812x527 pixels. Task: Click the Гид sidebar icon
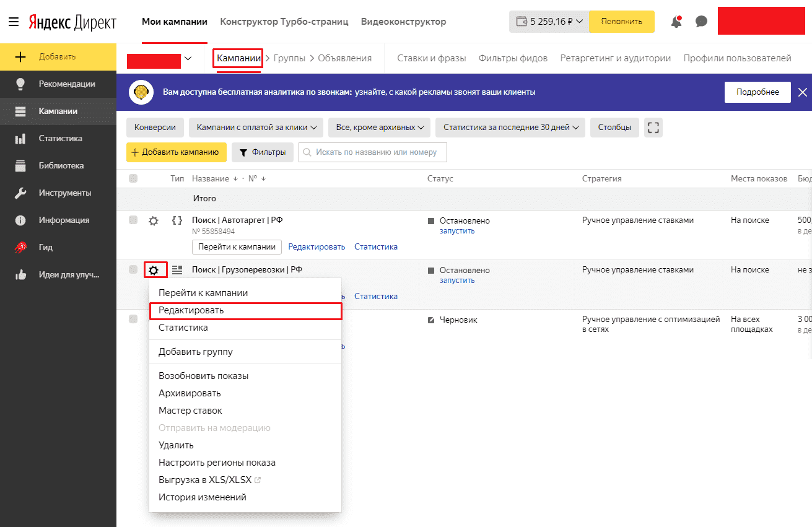[x=20, y=247]
